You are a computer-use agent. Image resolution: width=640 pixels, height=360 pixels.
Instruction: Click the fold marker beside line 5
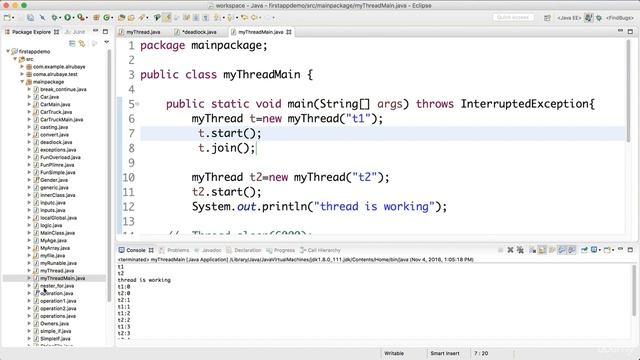coord(138,104)
